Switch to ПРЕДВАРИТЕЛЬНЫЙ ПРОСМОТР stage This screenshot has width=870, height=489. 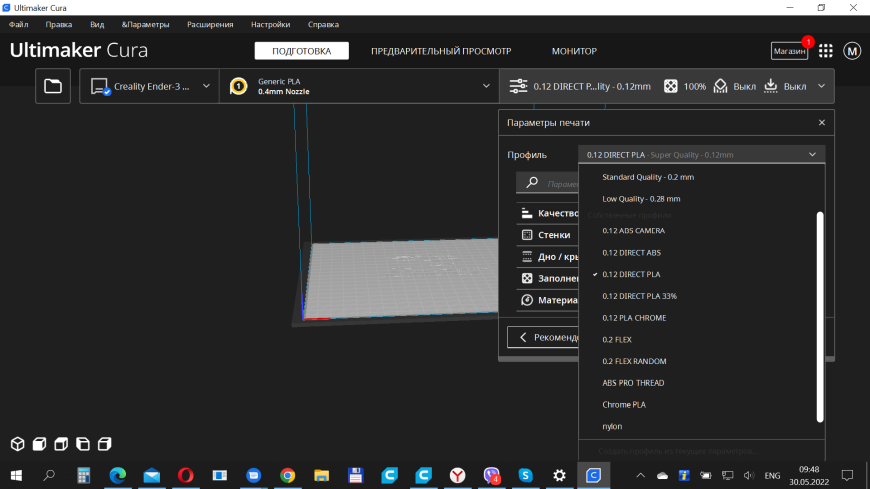[441, 51]
